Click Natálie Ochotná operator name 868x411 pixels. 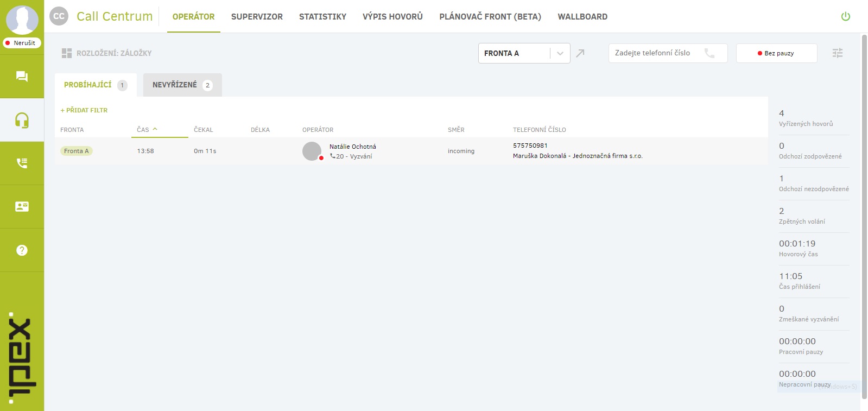coord(353,147)
